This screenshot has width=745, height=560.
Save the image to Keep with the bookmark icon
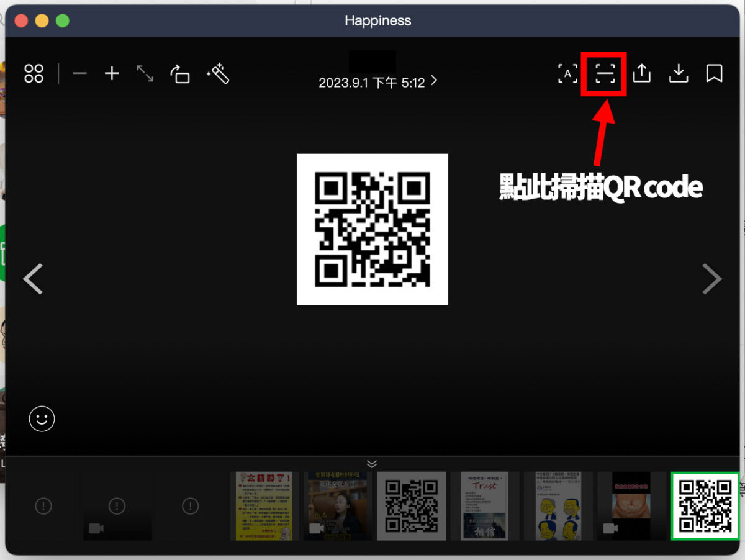click(714, 73)
